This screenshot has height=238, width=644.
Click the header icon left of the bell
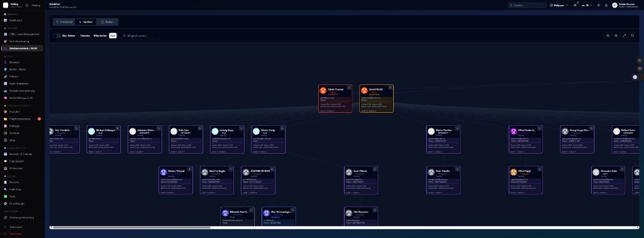pos(599,5)
